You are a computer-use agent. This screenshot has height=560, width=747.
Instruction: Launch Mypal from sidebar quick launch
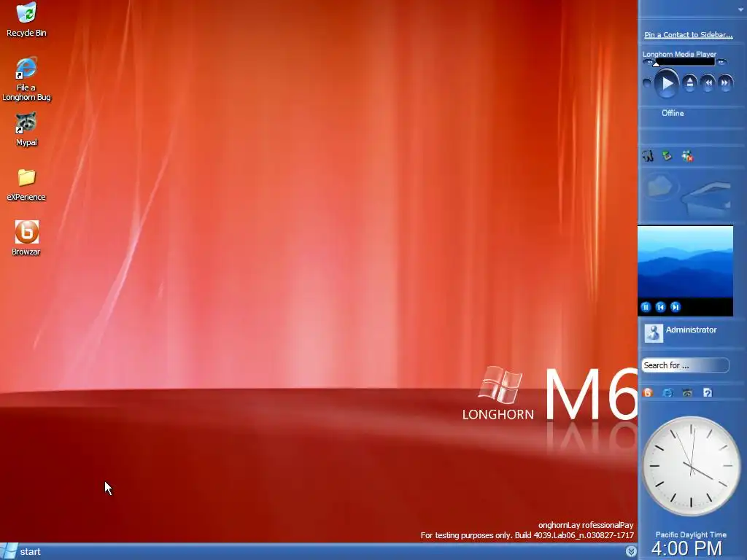(x=687, y=392)
